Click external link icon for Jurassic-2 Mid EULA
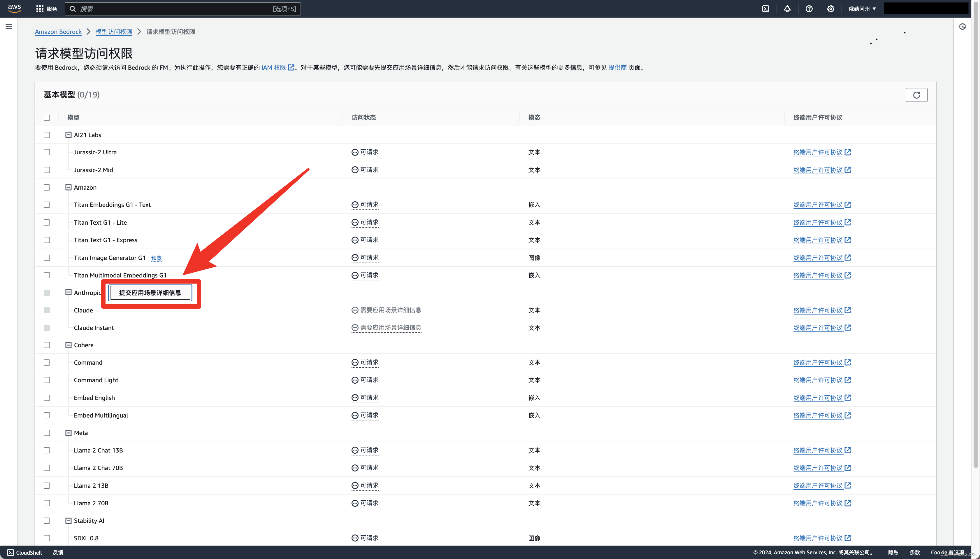This screenshot has height=559, width=980. click(848, 170)
